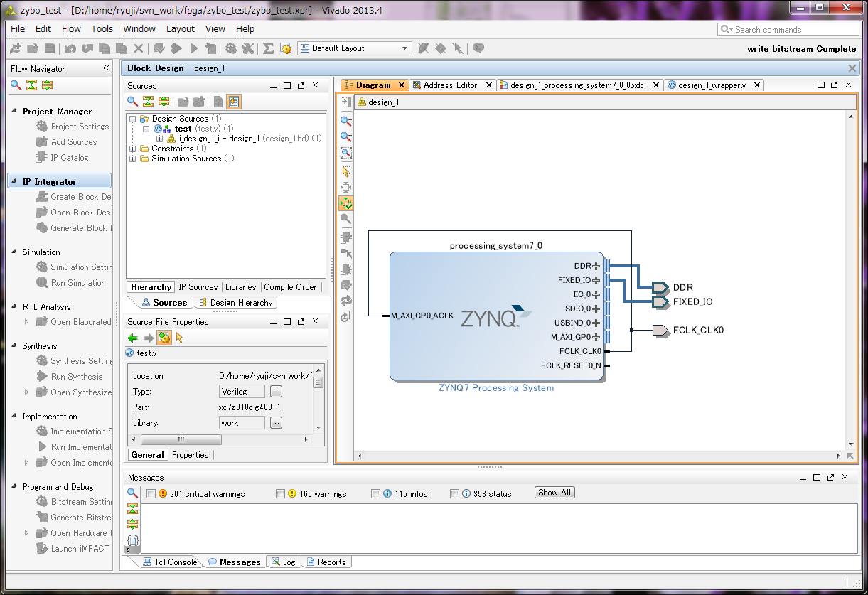Click the Sources panel search icon

132,102
